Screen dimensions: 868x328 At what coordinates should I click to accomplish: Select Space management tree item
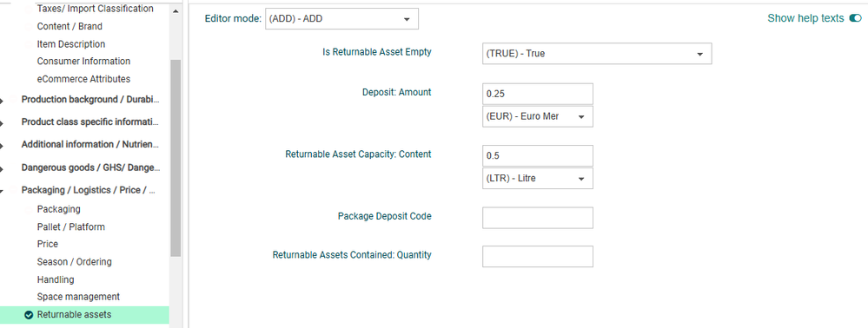[x=78, y=297]
